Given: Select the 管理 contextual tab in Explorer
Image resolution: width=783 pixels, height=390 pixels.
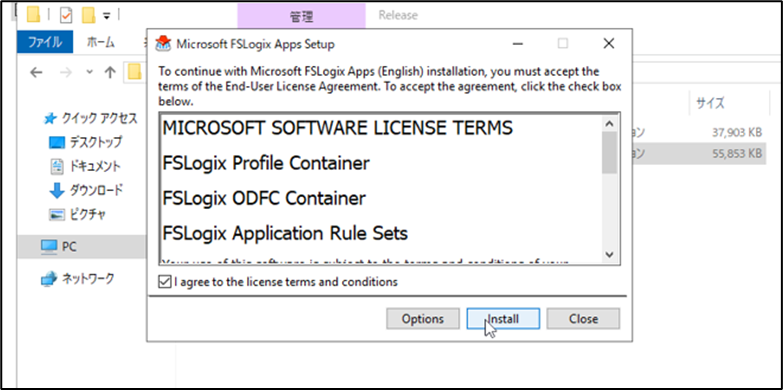Looking at the screenshot, I should coord(302,16).
